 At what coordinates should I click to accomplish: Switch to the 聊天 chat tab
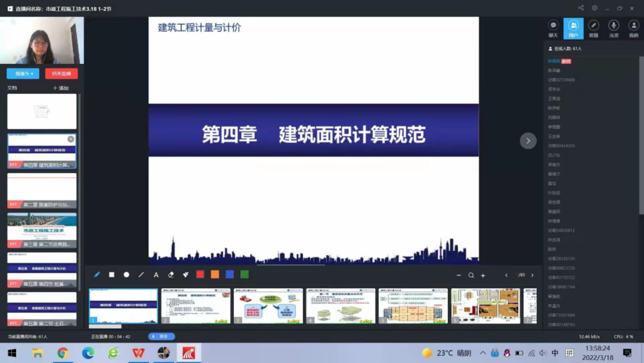[553, 29]
